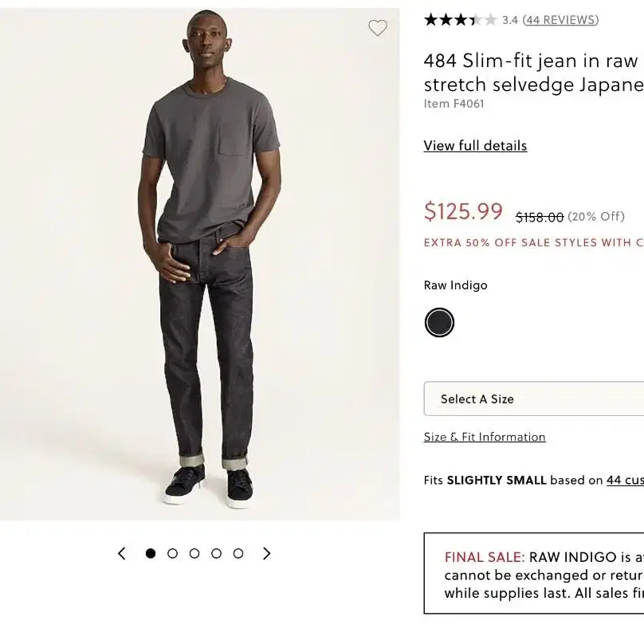Open the 44 Reviews link
644x644 pixels.
click(x=560, y=20)
